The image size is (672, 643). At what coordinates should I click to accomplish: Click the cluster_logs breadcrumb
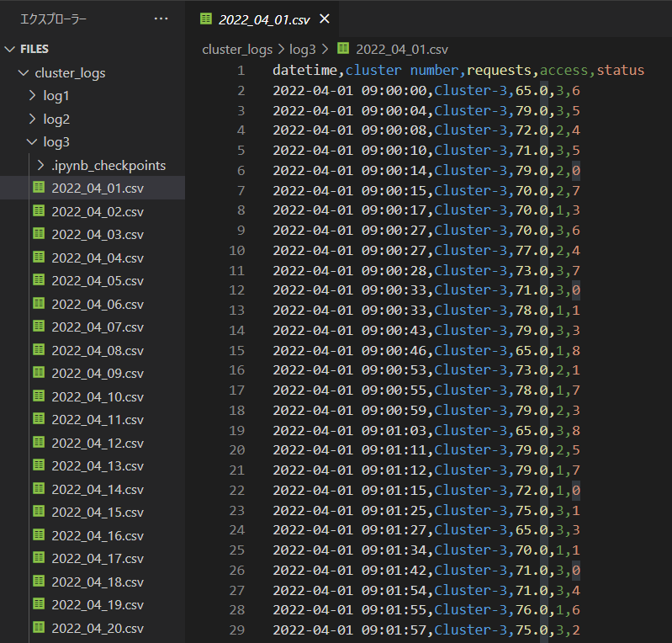[x=237, y=50]
